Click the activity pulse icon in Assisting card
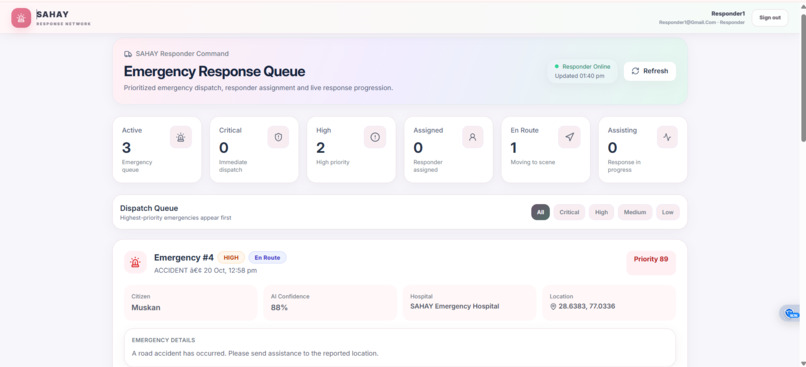Image resolution: width=806 pixels, height=367 pixels. pos(667,137)
